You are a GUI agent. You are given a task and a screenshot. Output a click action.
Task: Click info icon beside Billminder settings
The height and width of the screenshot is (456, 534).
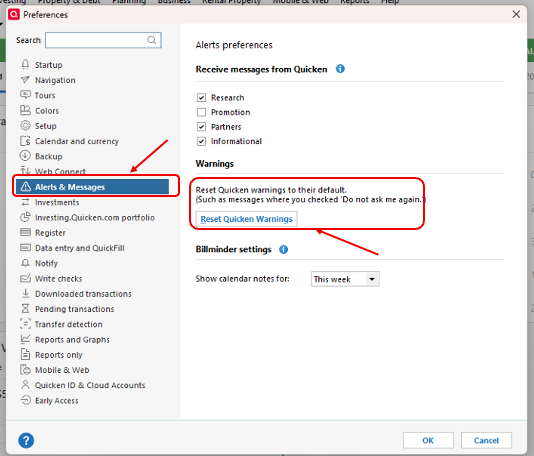(x=283, y=250)
